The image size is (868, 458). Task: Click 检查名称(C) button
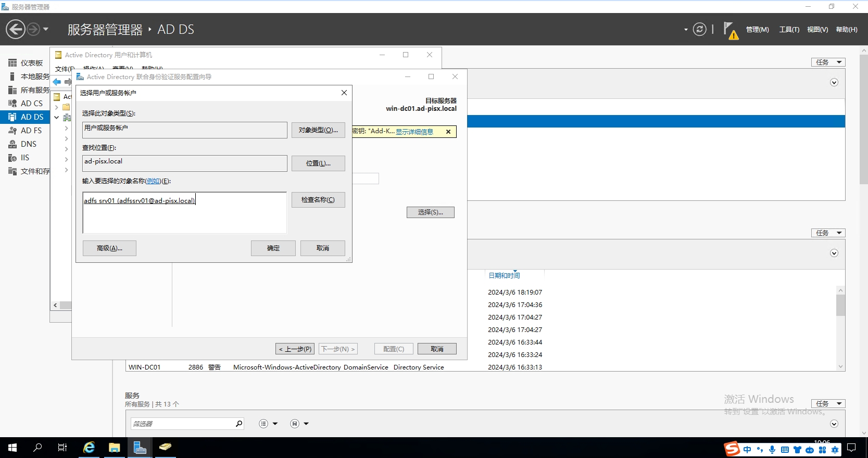(318, 200)
